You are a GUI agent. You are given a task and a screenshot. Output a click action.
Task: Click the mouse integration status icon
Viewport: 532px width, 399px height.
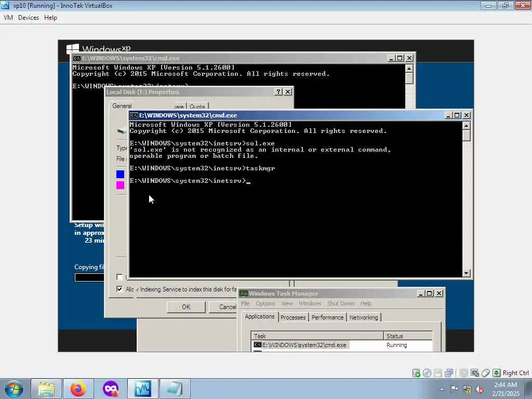pyautogui.click(x=486, y=373)
